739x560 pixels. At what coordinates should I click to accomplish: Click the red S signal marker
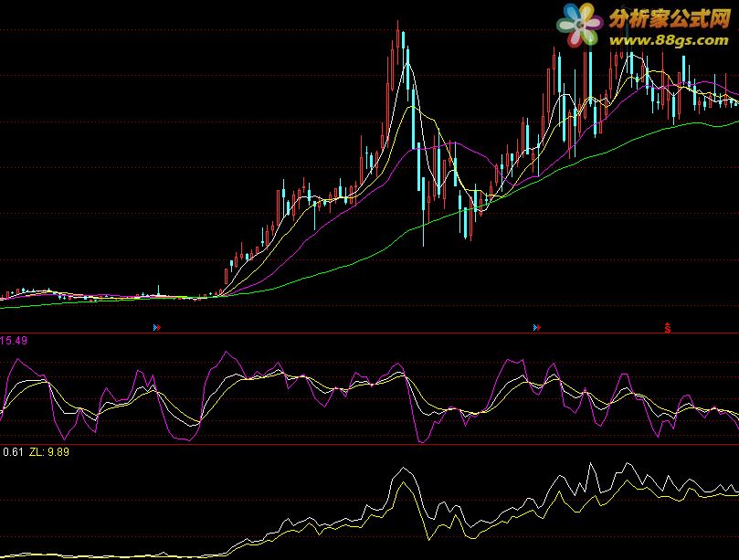point(668,328)
